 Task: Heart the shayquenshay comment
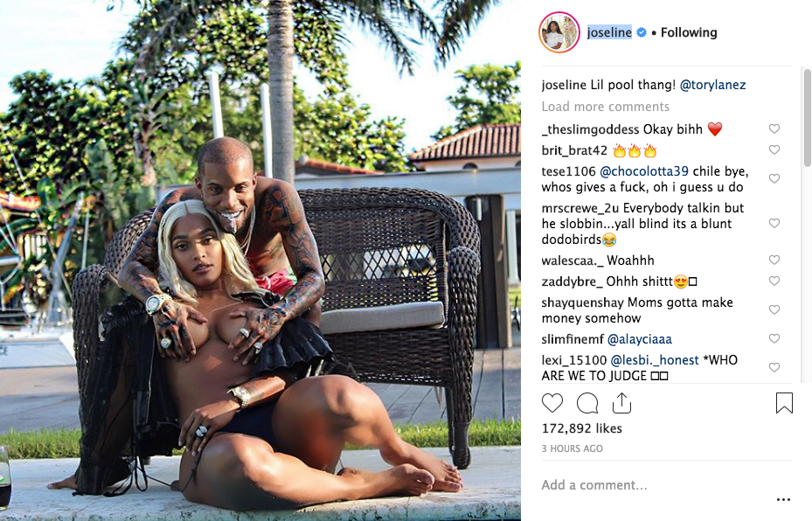pos(774,309)
